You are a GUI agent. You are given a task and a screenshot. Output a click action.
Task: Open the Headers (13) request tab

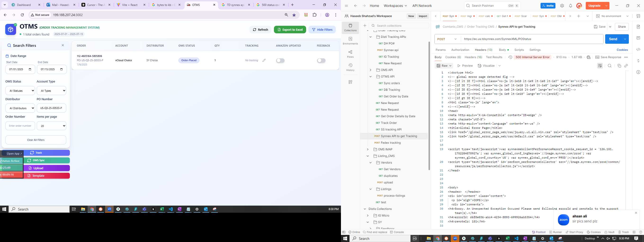point(484,50)
